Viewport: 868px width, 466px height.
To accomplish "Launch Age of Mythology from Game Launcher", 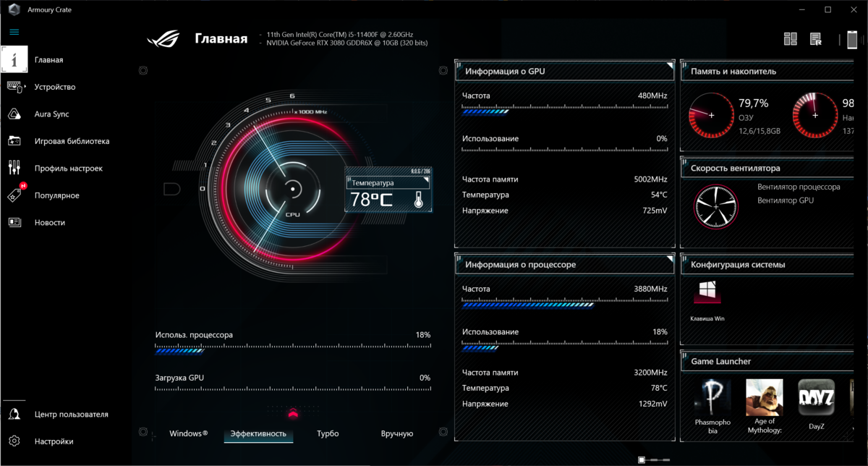I will (x=765, y=407).
